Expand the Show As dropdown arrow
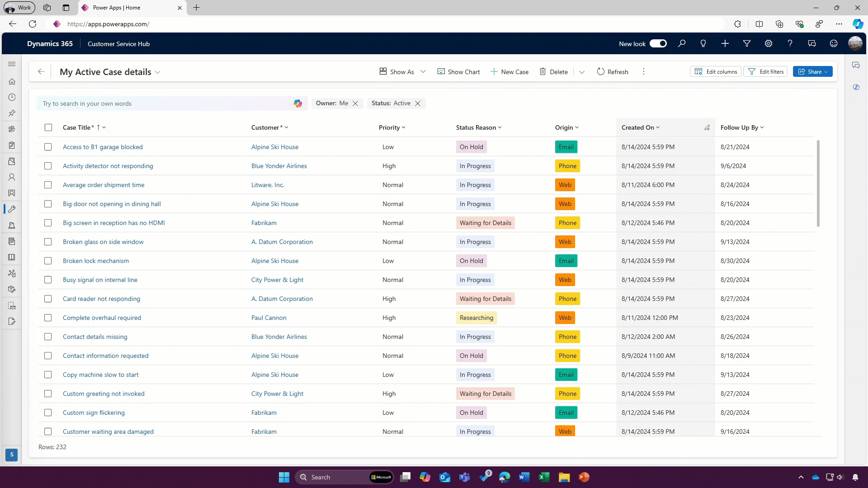868x488 pixels. click(423, 71)
